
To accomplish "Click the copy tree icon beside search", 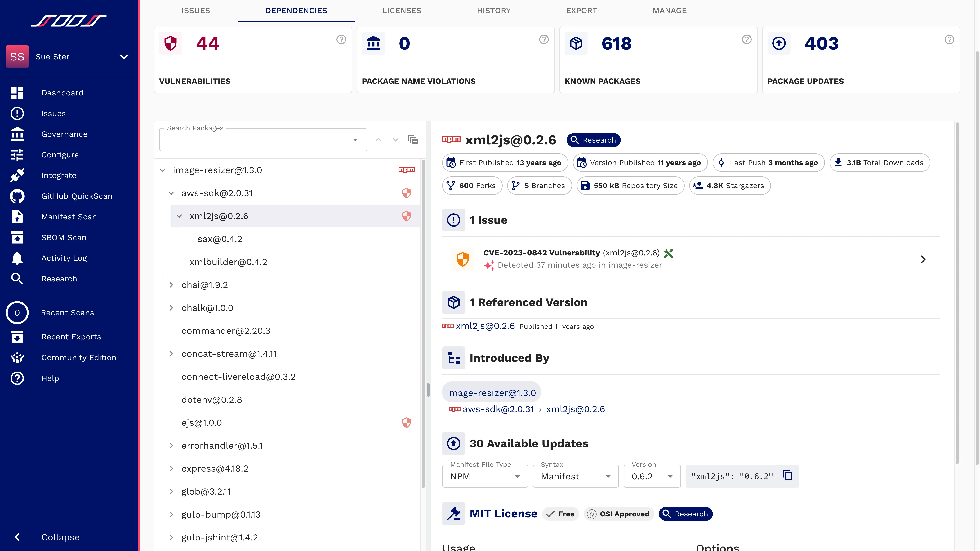I will point(413,139).
